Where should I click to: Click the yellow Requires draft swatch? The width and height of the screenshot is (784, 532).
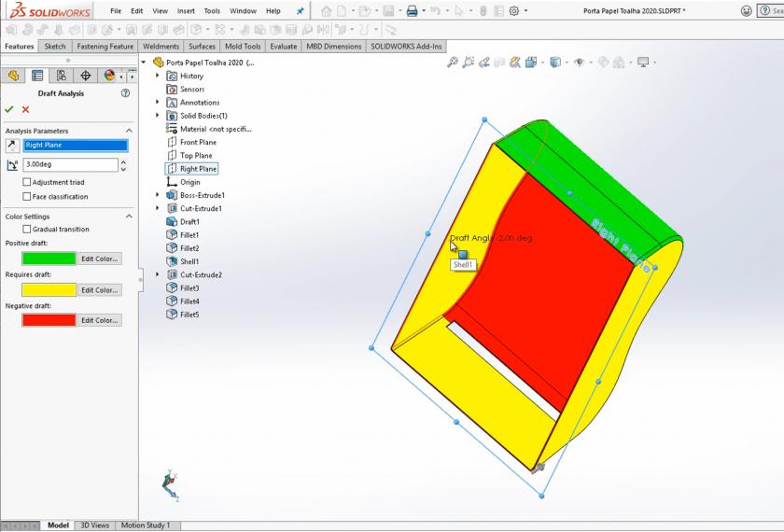click(49, 289)
